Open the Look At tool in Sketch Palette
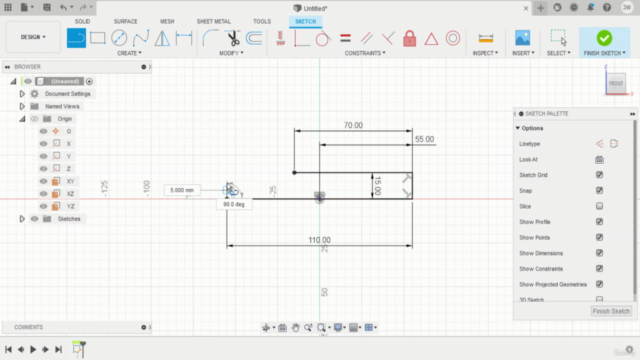This screenshot has height=360, width=640. point(599,160)
